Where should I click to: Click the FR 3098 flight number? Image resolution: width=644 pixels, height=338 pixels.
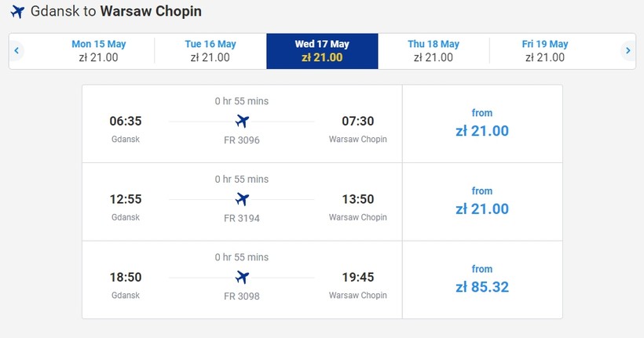241,296
